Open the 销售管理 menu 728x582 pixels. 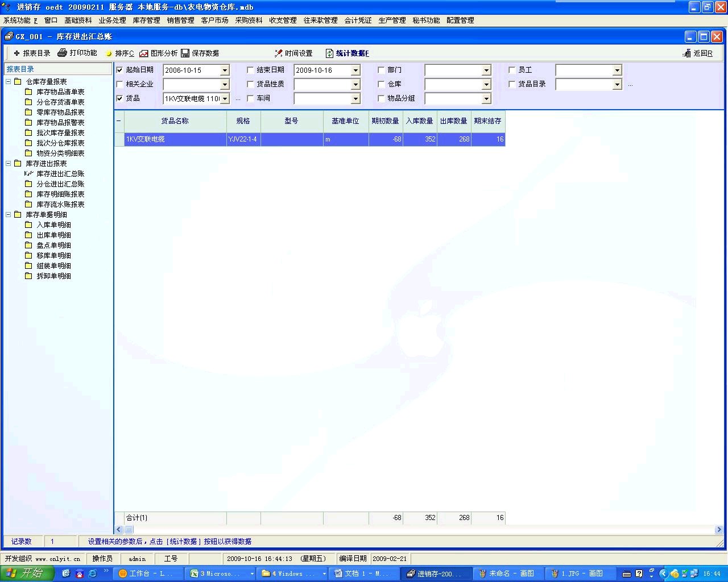(180, 20)
